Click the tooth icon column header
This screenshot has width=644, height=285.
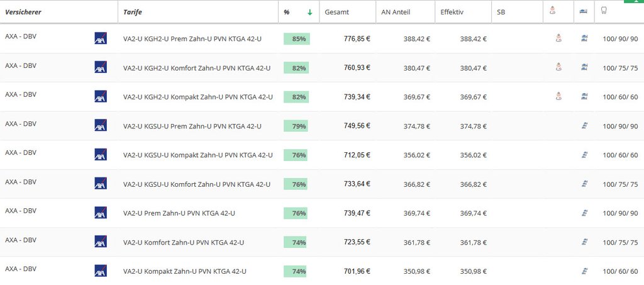(x=604, y=11)
